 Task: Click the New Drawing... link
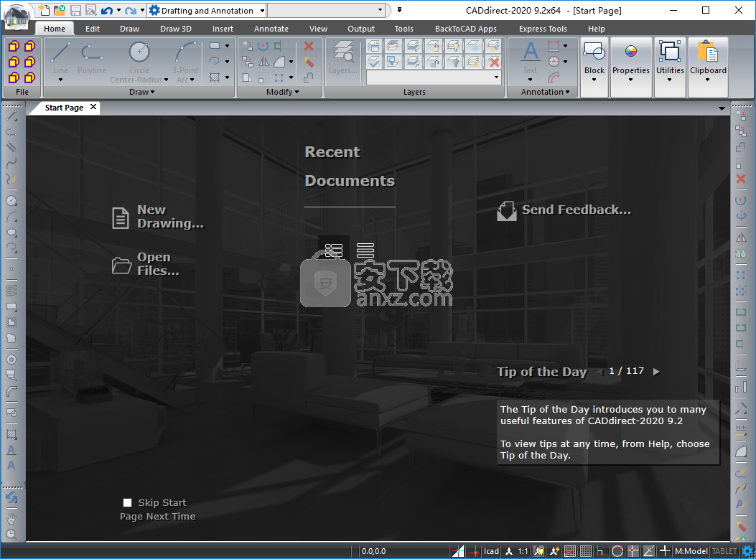(170, 217)
